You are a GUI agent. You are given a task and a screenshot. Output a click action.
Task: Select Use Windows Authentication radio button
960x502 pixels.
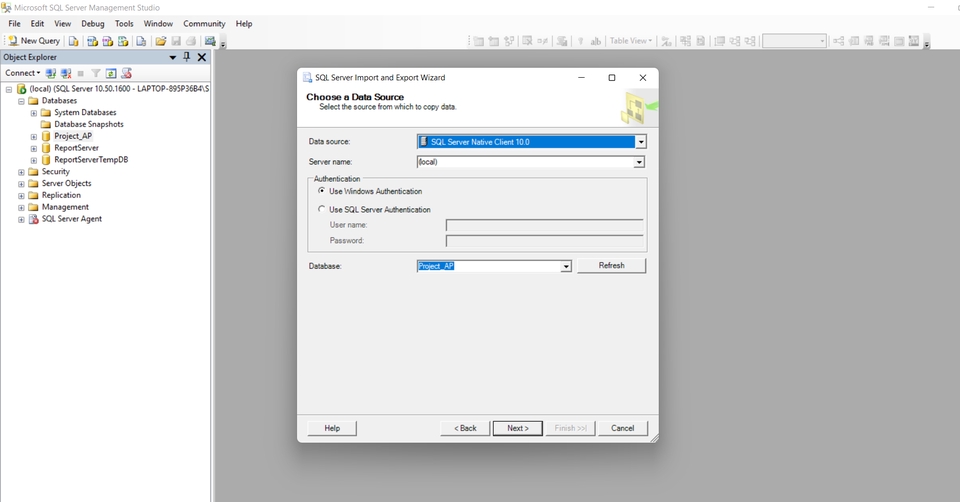click(321, 191)
